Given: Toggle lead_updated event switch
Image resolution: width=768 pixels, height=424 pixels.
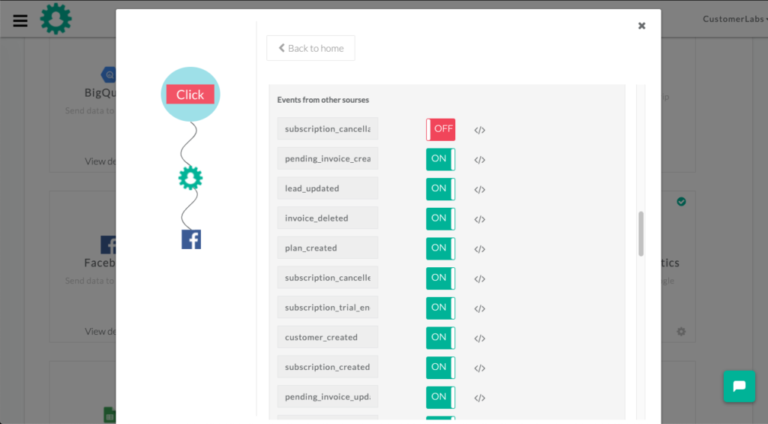Looking at the screenshot, I should tap(440, 189).
